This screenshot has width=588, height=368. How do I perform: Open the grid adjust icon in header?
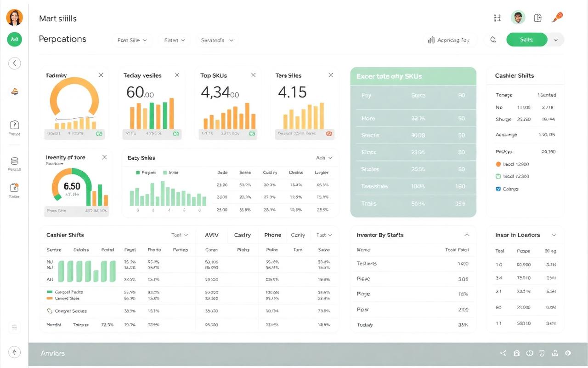(497, 18)
